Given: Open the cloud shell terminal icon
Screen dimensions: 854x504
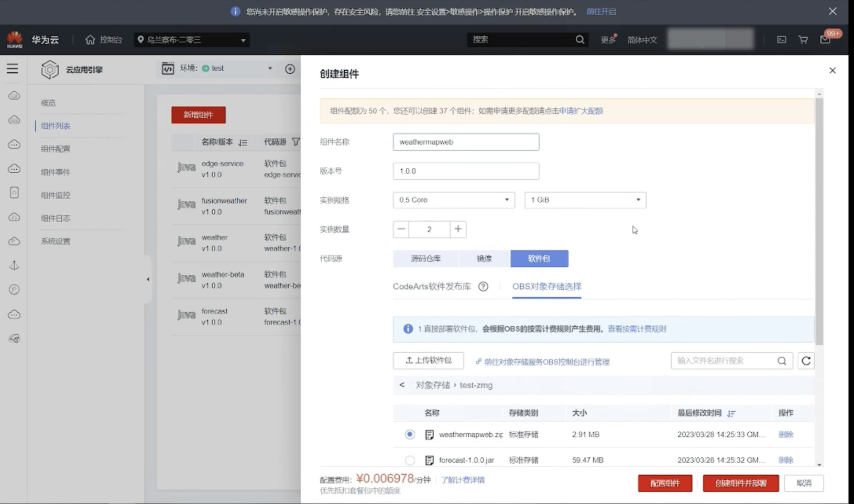Looking at the screenshot, I should [x=781, y=39].
